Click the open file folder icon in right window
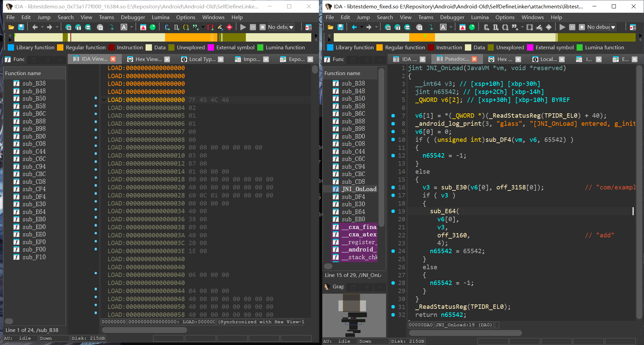The image size is (644, 345). tap(330, 27)
